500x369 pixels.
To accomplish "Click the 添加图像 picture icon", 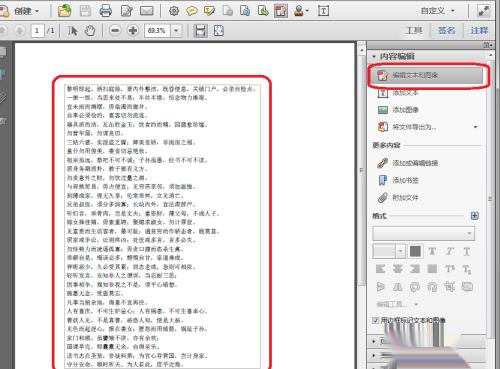I will 383,109.
